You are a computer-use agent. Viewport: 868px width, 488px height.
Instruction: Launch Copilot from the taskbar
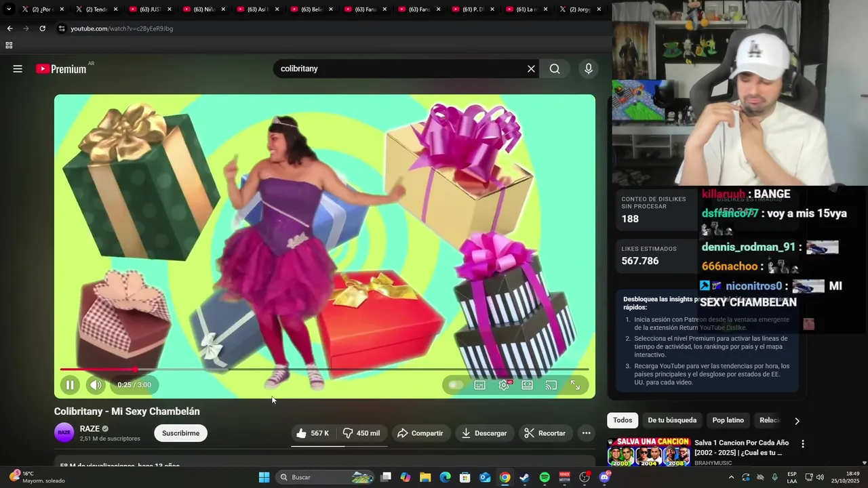pos(406,477)
